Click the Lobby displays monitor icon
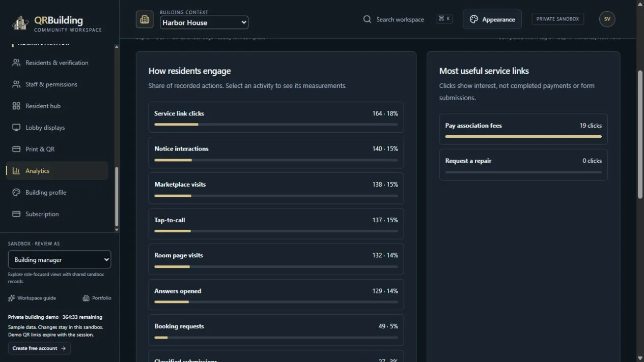This screenshot has height=362, width=644. pos(16,128)
